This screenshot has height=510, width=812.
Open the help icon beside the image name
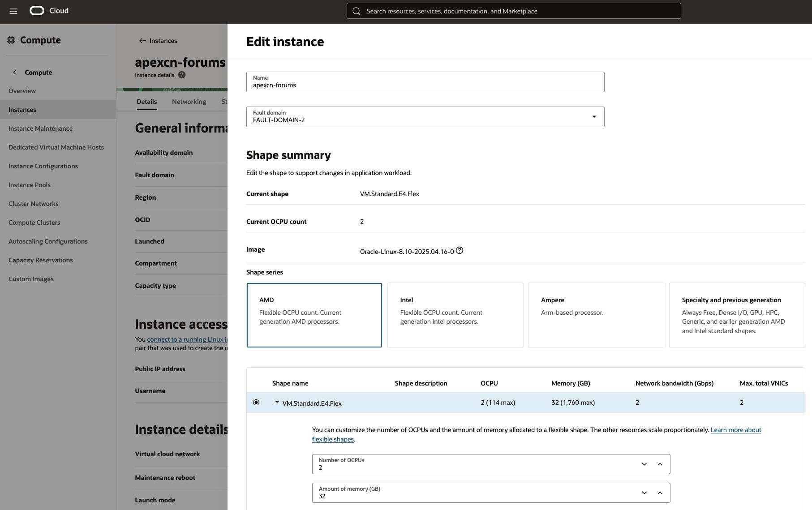point(460,251)
